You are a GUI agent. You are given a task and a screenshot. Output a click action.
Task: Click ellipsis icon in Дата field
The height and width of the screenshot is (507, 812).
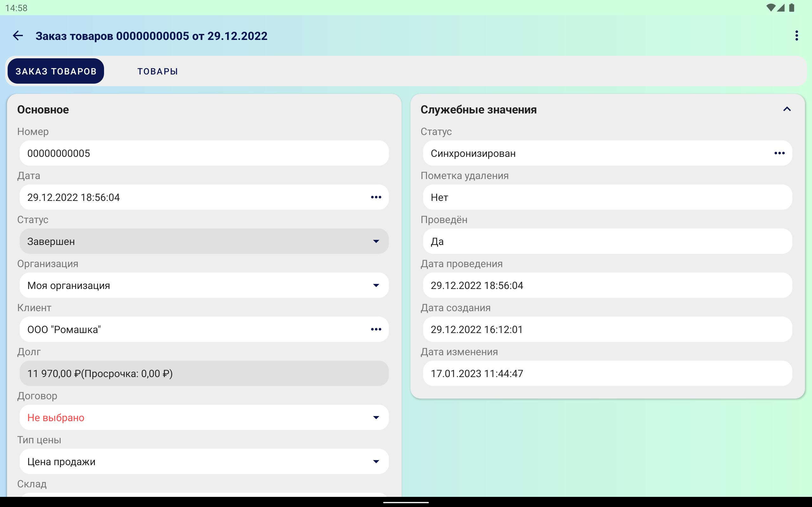[376, 197]
